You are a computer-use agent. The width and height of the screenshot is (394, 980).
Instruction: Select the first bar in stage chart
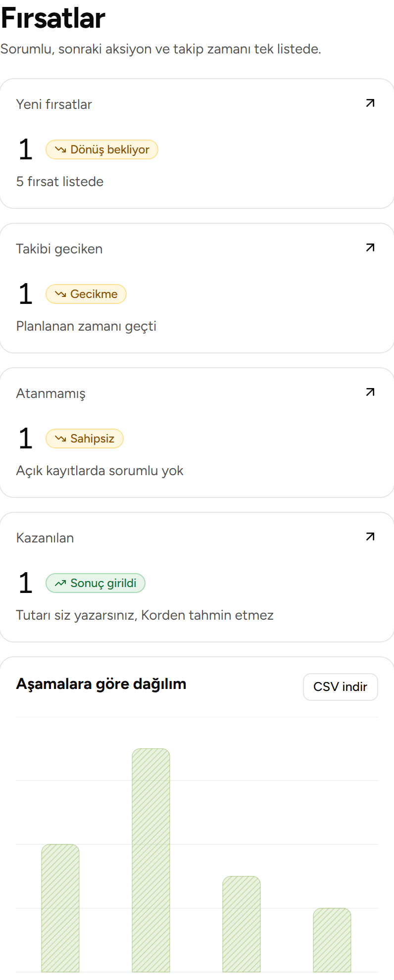tap(60, 908)
